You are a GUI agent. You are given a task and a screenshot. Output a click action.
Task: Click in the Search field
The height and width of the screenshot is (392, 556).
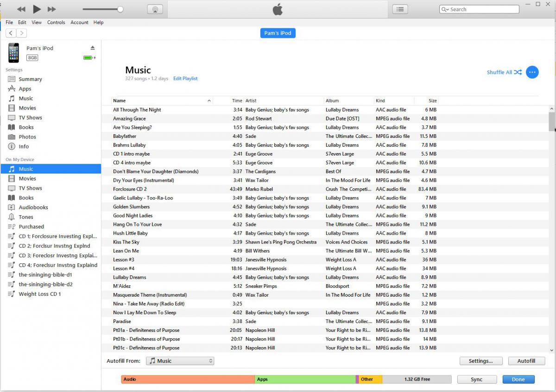479,9
